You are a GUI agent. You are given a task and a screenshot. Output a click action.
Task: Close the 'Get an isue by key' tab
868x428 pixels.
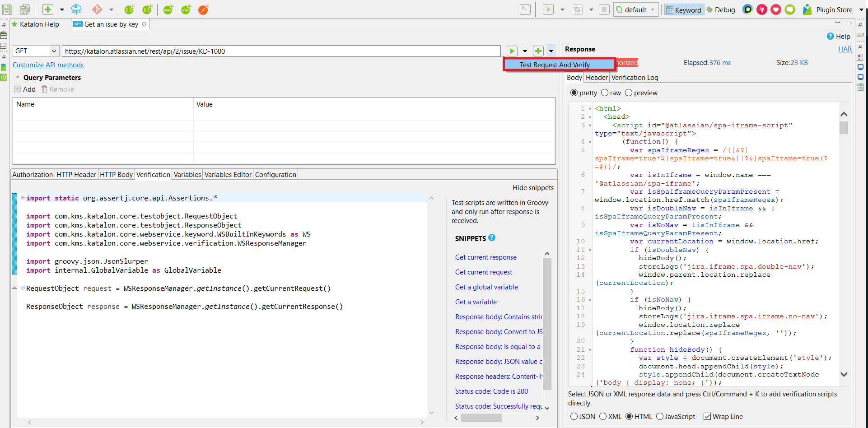144,24
